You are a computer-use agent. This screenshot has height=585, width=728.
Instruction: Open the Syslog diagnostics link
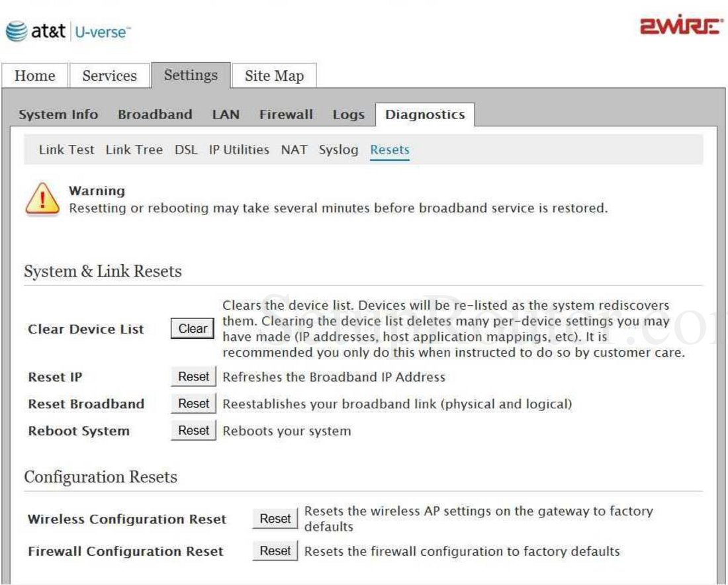tap(338, 150)
